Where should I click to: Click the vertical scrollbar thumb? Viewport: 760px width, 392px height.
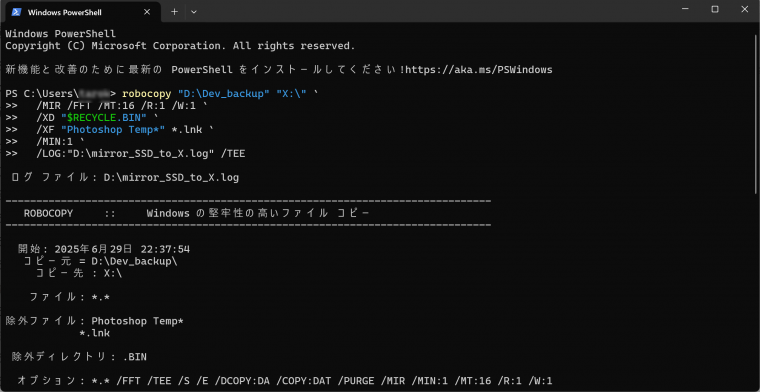[x=757, y=109]
